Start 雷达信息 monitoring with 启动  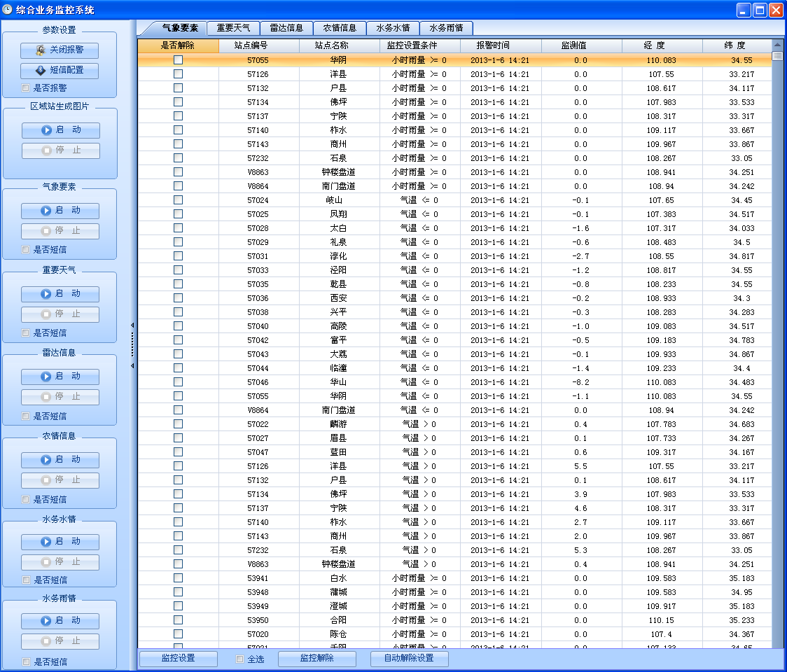coord(60,377)
